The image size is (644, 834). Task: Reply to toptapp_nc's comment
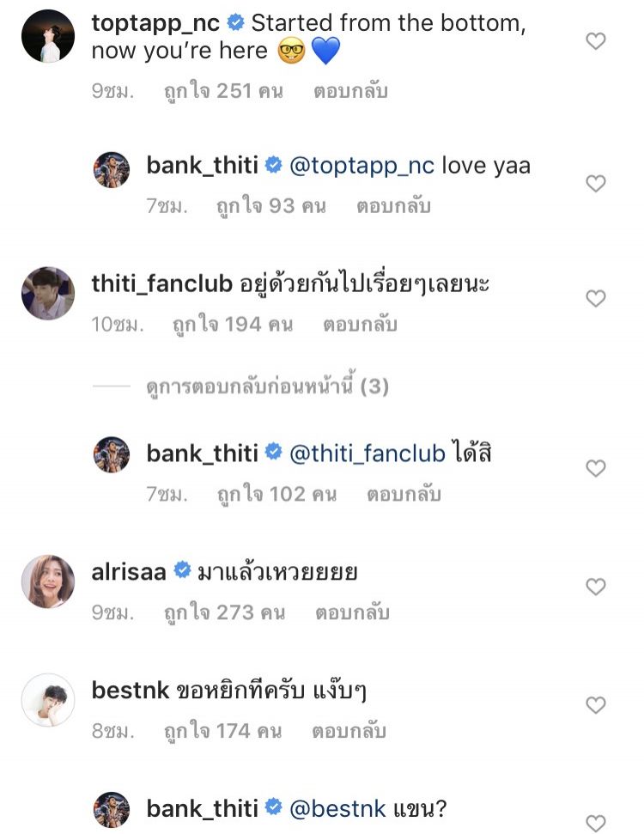(x=349, y=90)
